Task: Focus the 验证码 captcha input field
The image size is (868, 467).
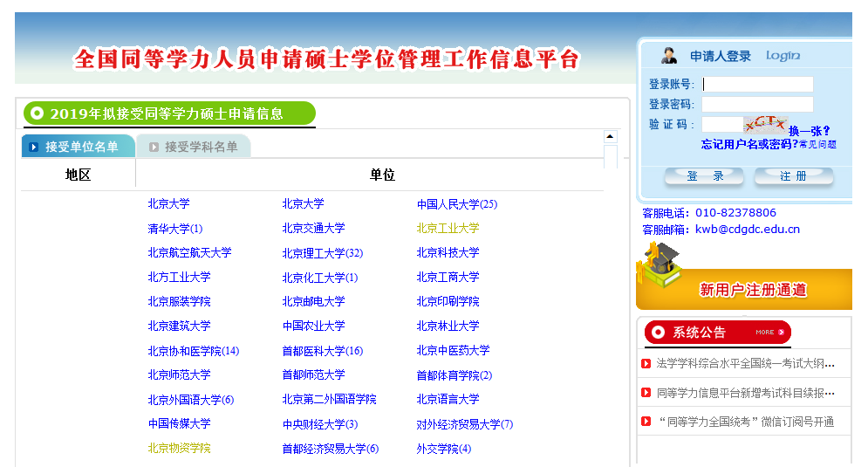Action: [721, 125]
